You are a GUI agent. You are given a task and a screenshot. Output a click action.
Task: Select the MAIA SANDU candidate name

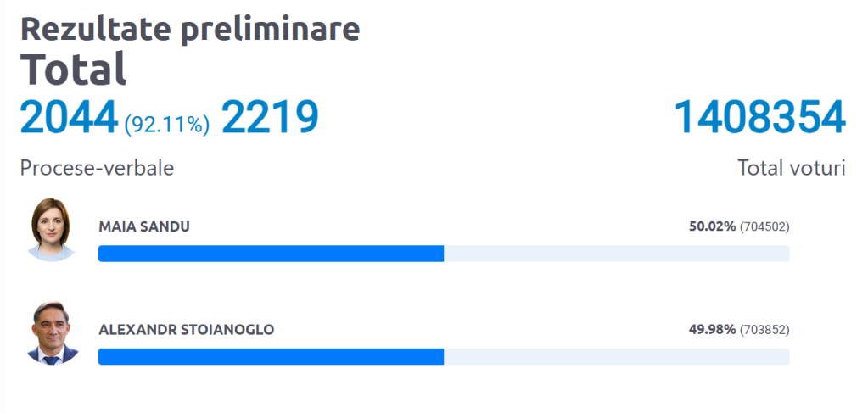pyautogui.click(x=143, y=226)
